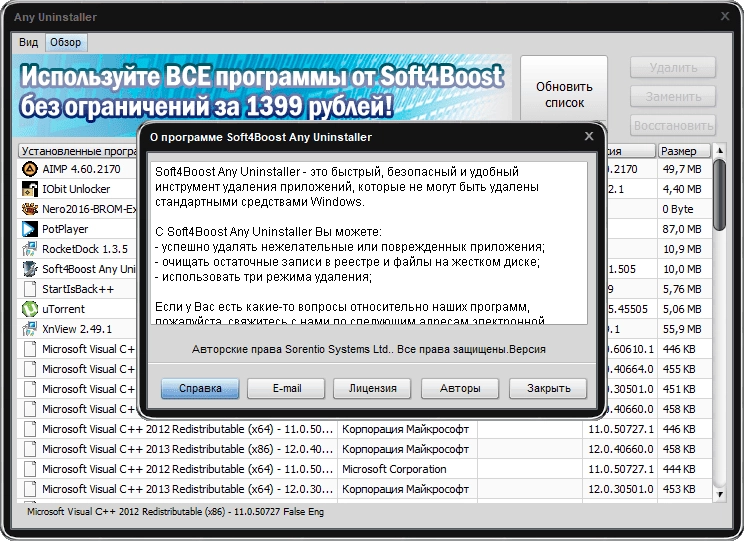
Task: Select the PotPlayer icon
Action: 30,229
